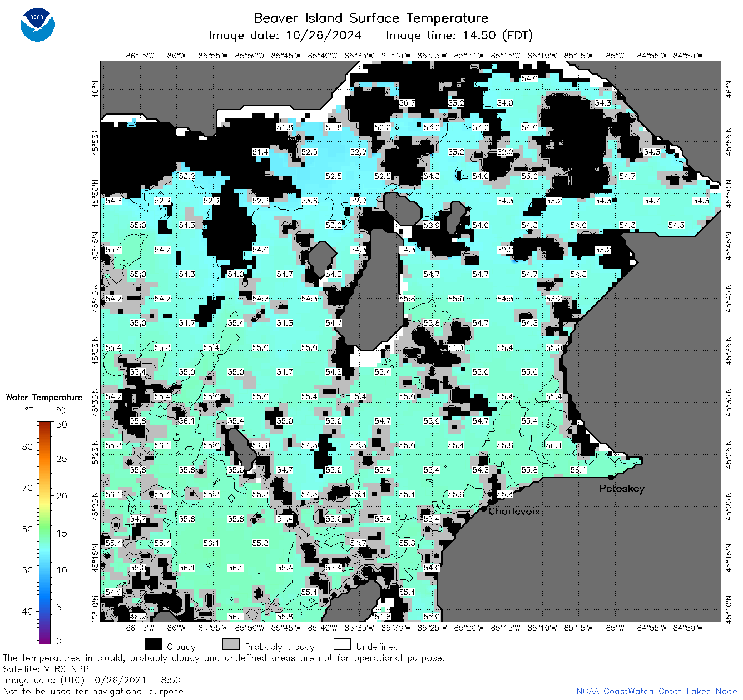Click the 55.9 temperature reading on map
This screenshot has width=743, height=700.
285,617
